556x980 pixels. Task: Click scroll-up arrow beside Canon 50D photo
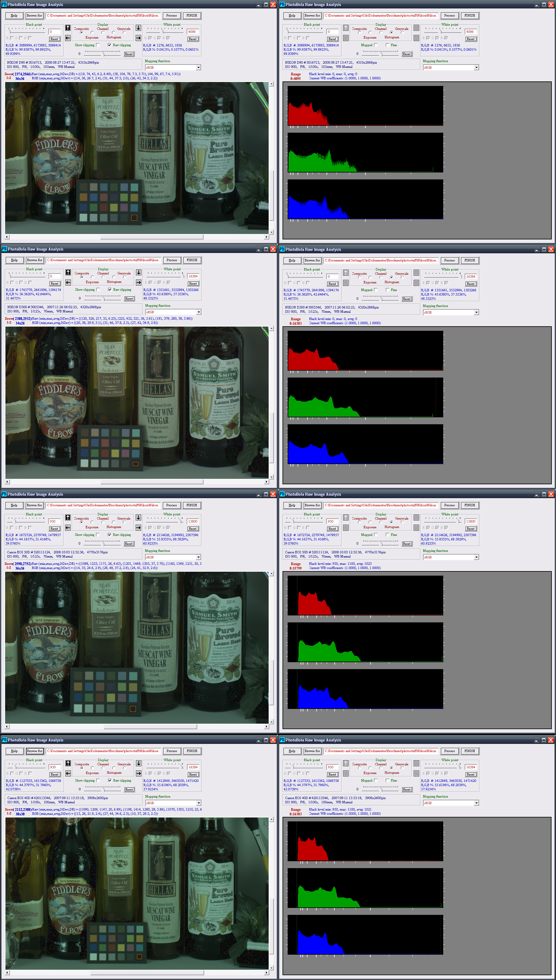[271, 574]
